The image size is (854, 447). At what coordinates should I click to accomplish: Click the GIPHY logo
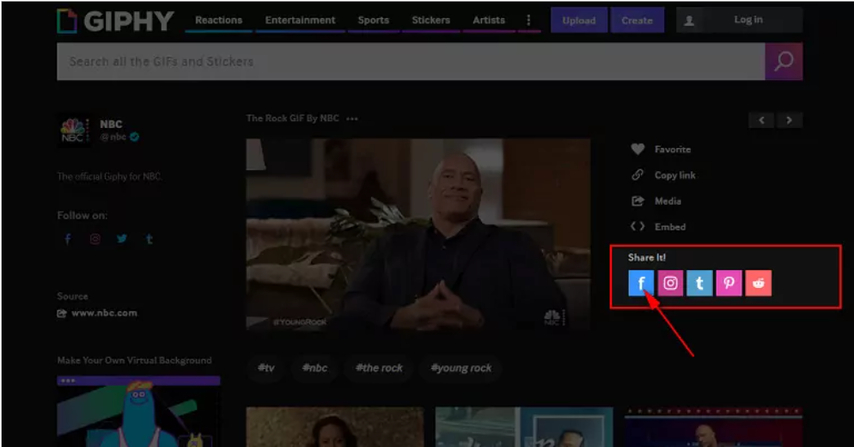115,21
